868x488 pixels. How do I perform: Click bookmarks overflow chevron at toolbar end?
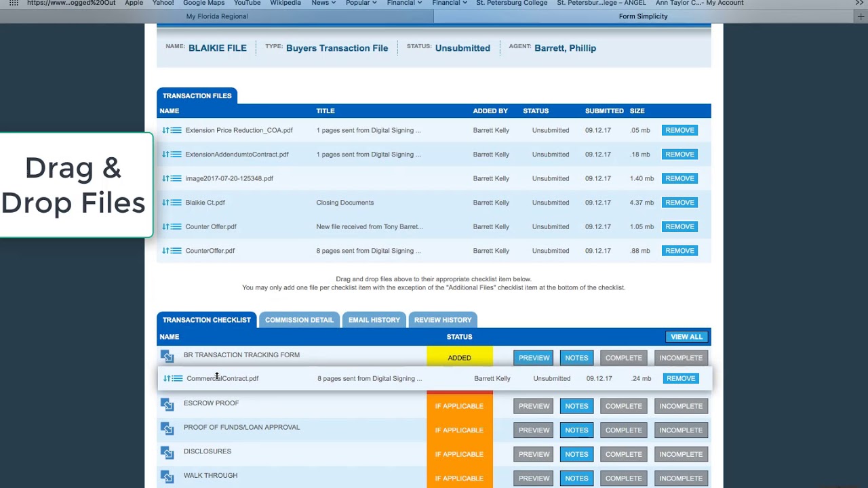(859, 3)
